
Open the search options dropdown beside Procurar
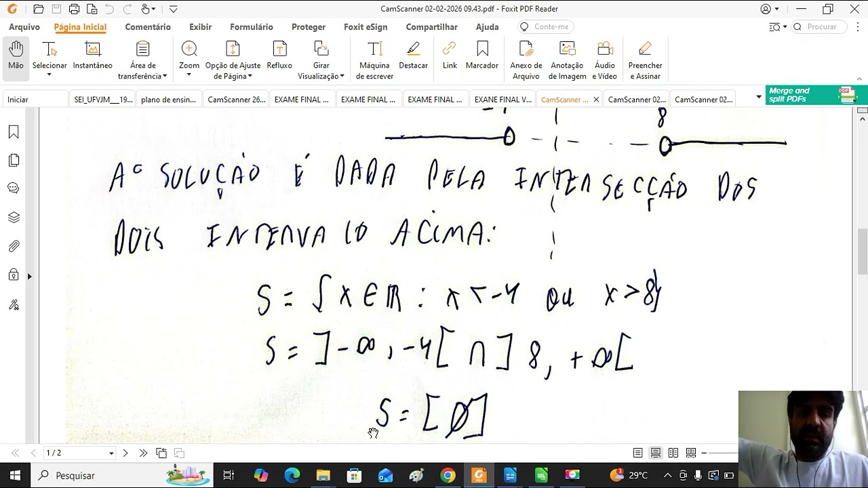[778, 27]
